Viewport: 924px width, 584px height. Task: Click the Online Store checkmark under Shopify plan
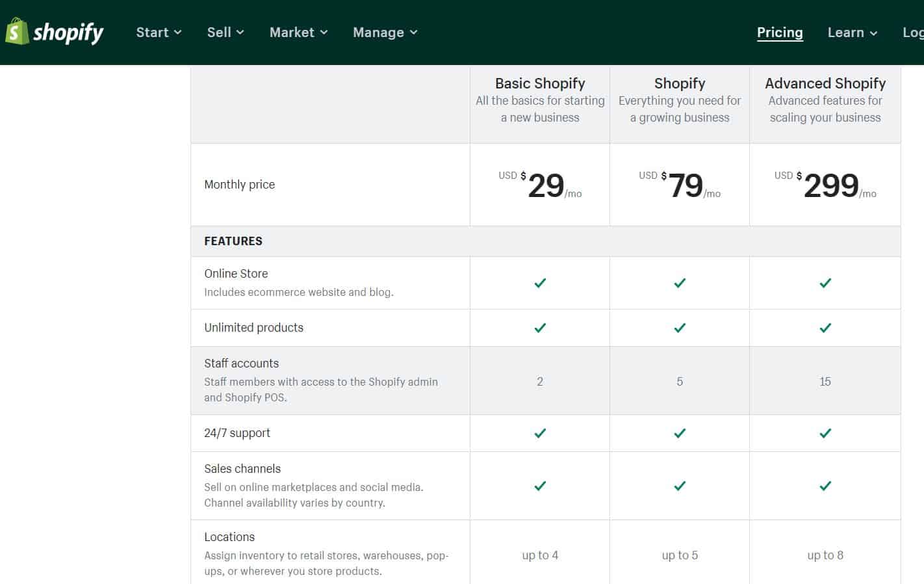(x=680, y=283)
